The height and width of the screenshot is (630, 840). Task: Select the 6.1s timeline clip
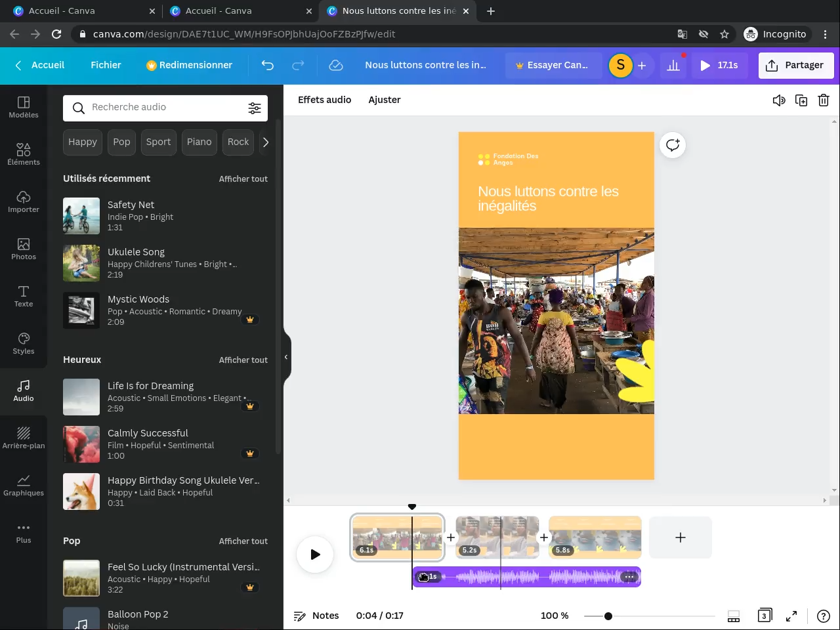click(x=398, y=537)
